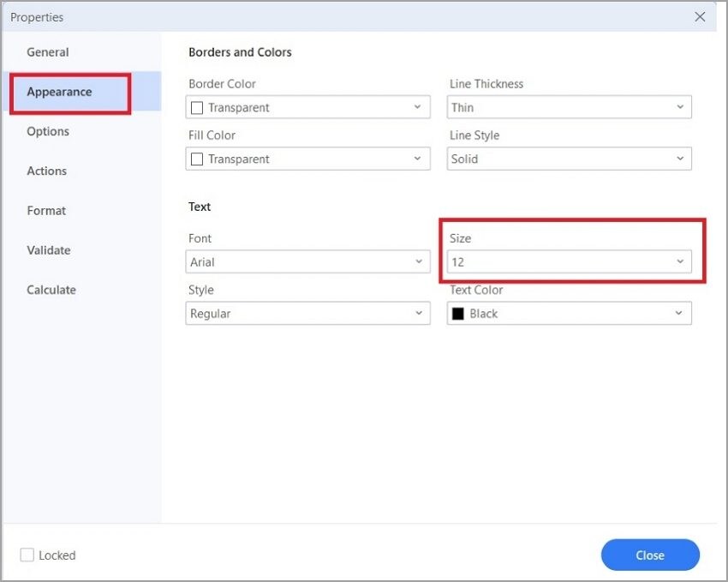
Task: Enable the Locked checkbox
Action: point(27,555)
